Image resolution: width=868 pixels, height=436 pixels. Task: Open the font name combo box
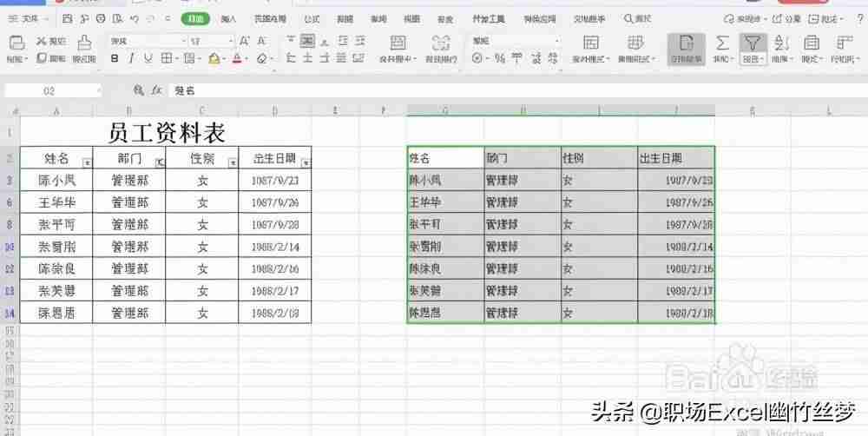click(x=148, y=41)
